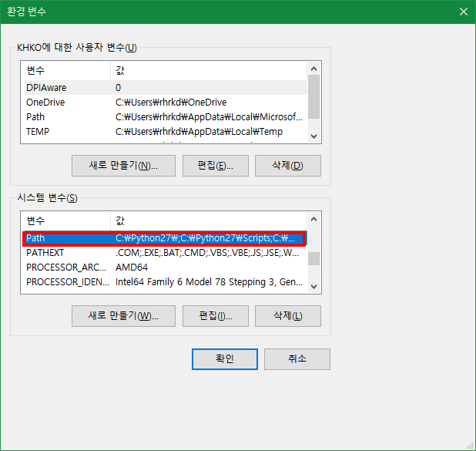Click the system variables scrollbar thumb
This screenshot has height=451, width=476.
point(314,258)
